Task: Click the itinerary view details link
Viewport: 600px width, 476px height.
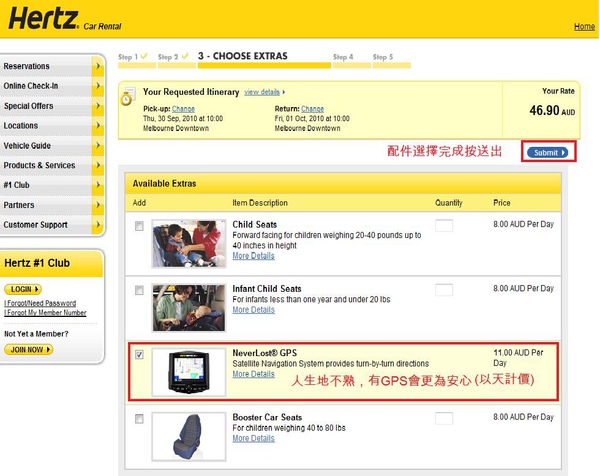Action: (x=262, y=92)
